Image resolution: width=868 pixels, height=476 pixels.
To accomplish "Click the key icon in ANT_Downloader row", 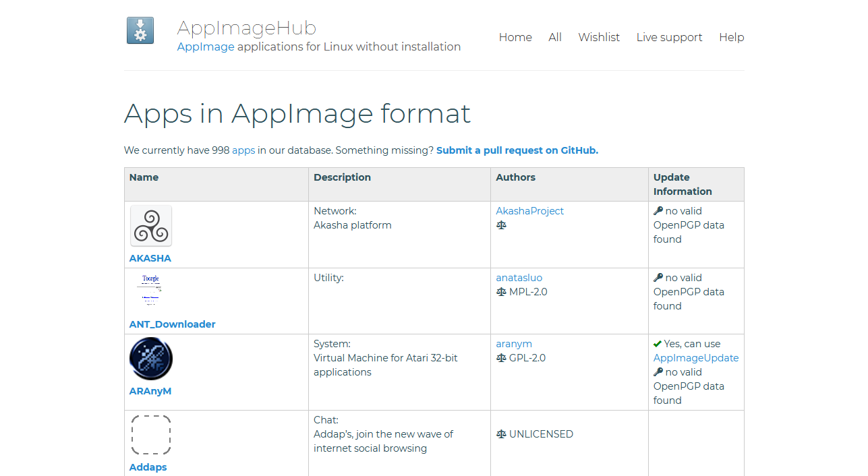I will [x=658, y=278].
